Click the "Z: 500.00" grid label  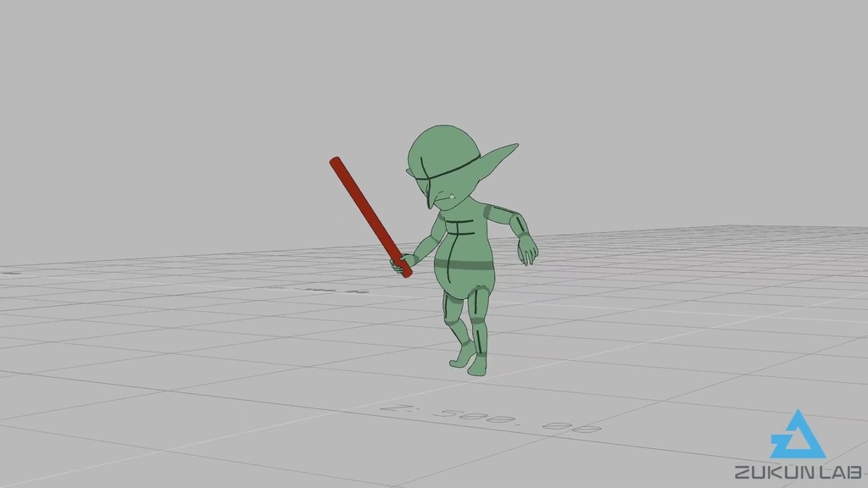(490, 419)
